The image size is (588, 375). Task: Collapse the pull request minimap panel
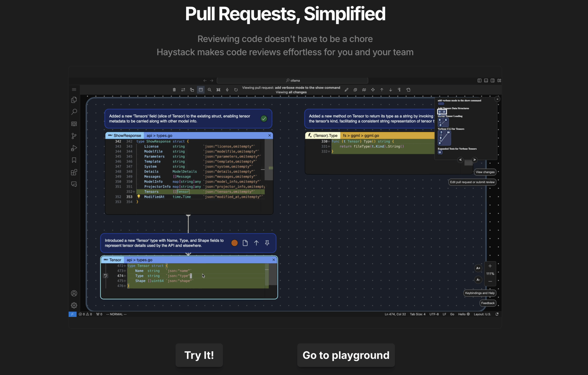pyautogui.click(x=498, y=99)
